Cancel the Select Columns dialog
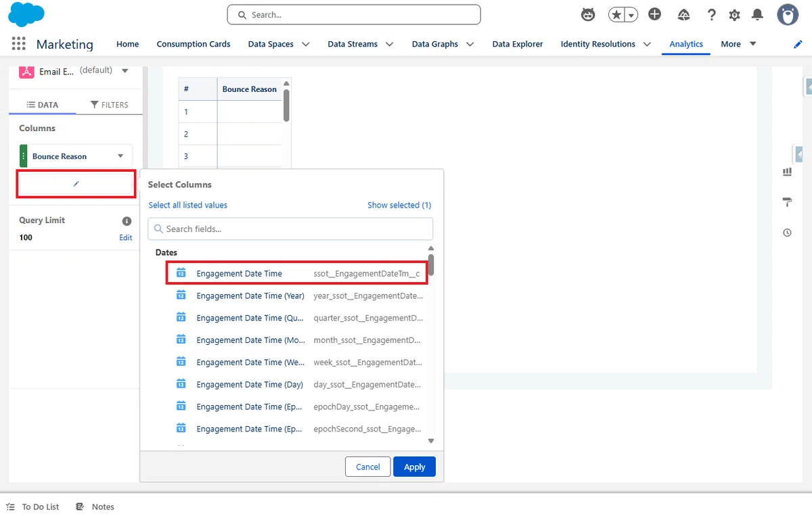Viewport: 812px width, 516px height. coord(368,467)
